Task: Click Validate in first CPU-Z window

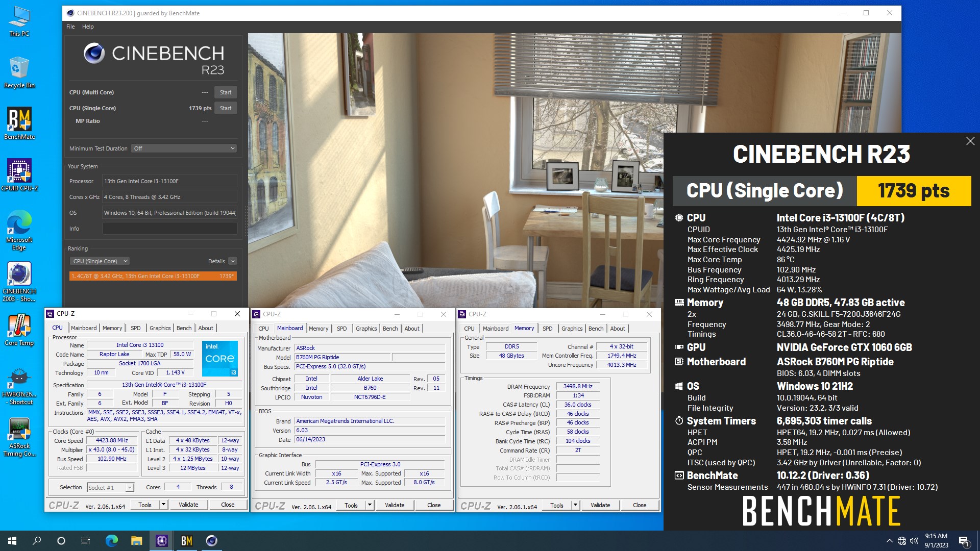Action: pos(188,505)
